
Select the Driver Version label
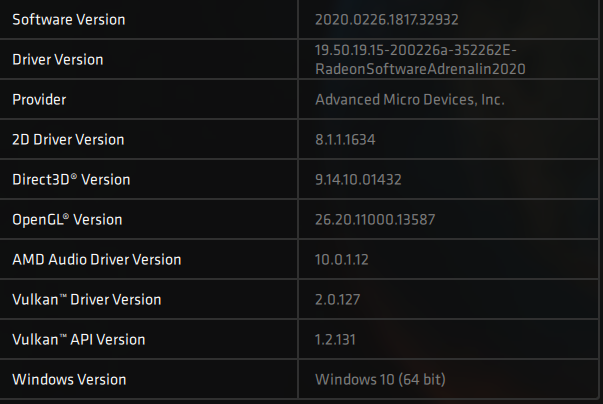point(58,60)
